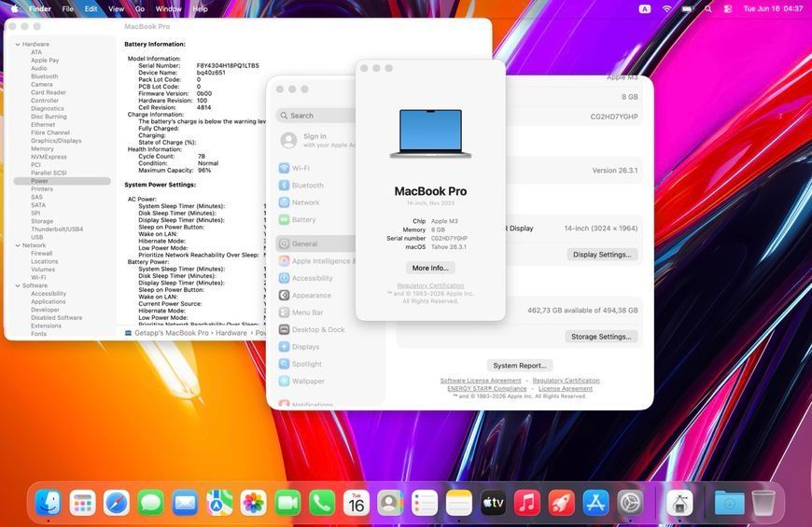Screen dimensions: 812x527
Task: Open Phone app in Dock
Action: pyautogui.click(x=322, y=503)
